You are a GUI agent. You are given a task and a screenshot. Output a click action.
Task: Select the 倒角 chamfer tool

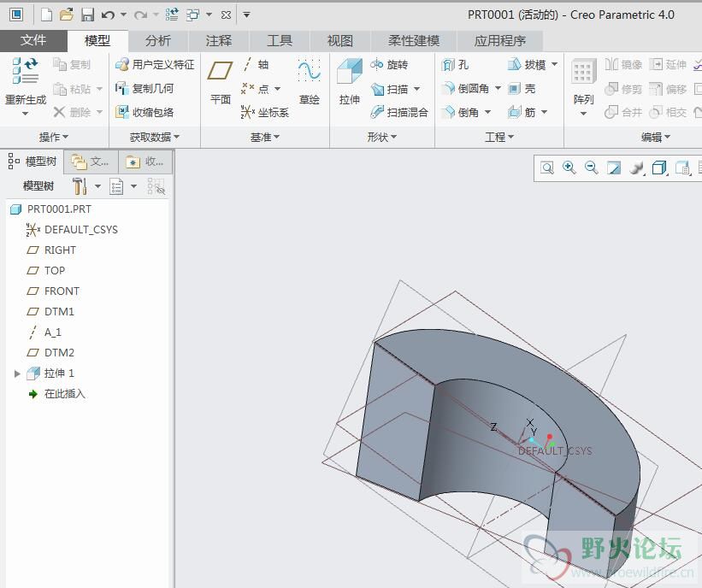[460, 112]
